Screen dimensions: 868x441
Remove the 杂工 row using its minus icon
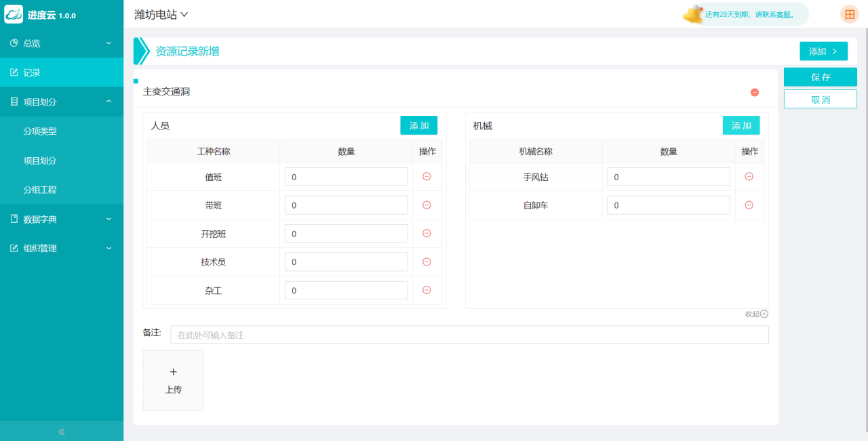(x=427, y=290)
